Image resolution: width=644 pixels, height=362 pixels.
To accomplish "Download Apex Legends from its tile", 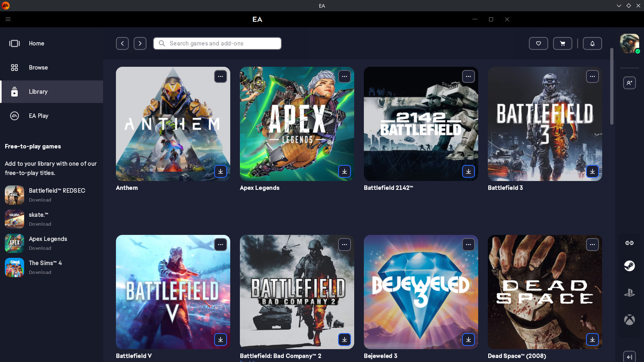I will tap(344, 171).
